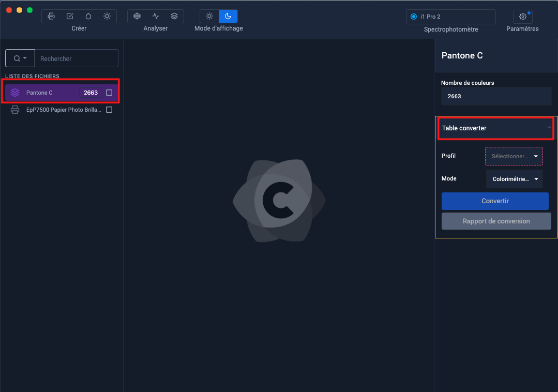Click the Mode d'affichage label

[219, 28]
